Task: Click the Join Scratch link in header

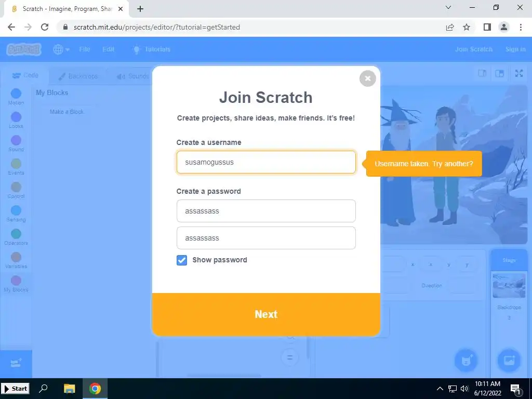Action: pyautogui.click(x=474, y=49)
